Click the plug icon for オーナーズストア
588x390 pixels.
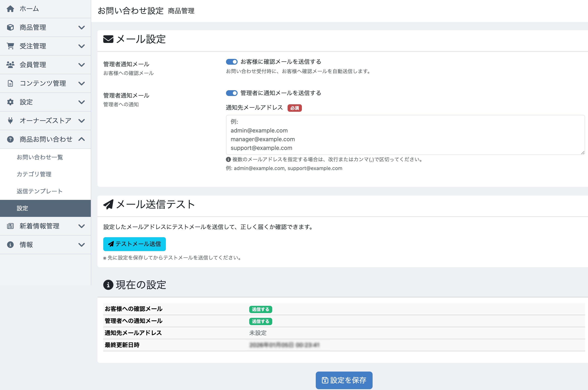tap(10, 121)
